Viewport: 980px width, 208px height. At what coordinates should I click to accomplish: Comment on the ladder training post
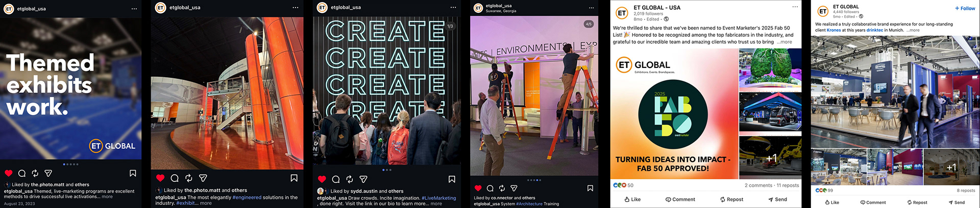[x=490, y=188]
